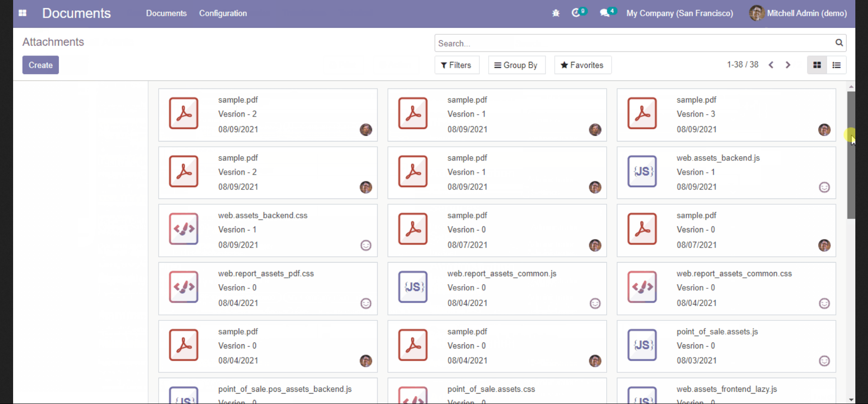Open the debug bug icon menu
868x404 pixels.
556,13
